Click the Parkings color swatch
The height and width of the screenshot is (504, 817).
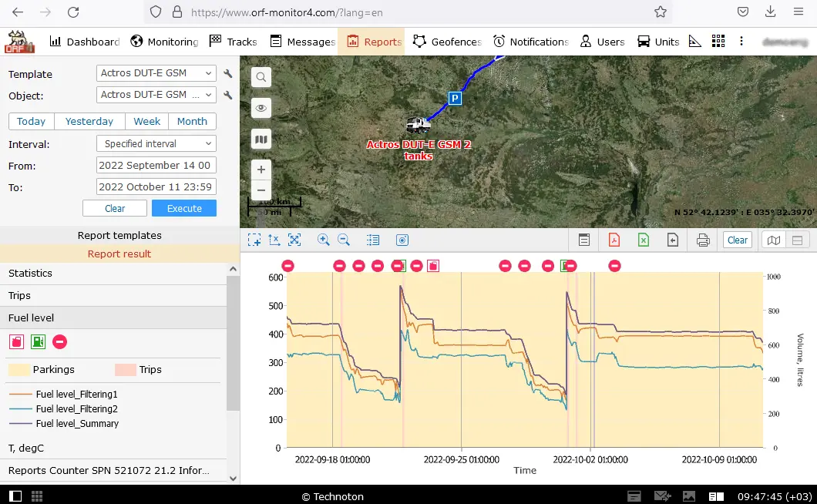point(19,370)
